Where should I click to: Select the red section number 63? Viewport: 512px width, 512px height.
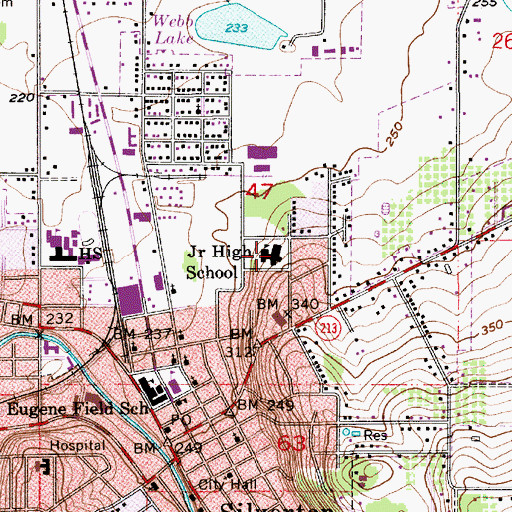click(291, 443)
